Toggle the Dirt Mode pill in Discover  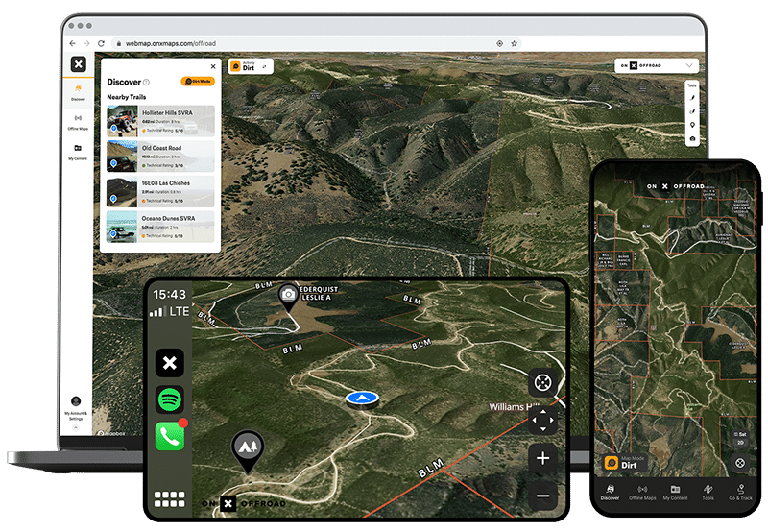tap(198, 82)
